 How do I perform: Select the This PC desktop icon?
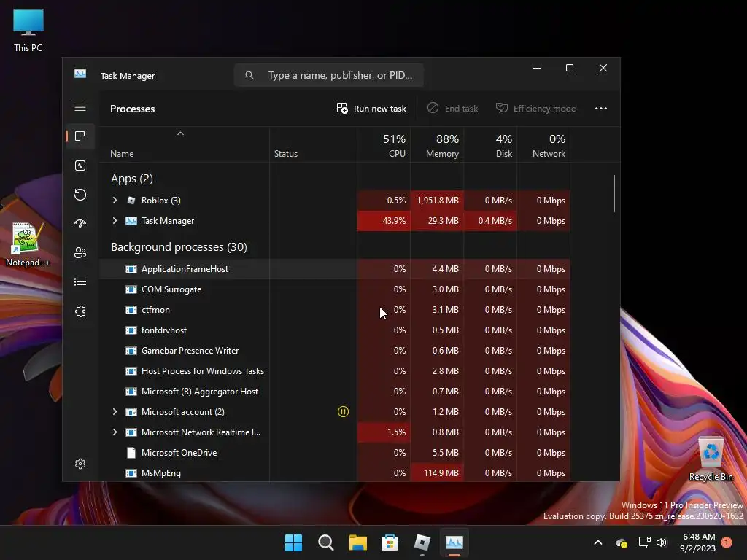pyautogui.click(x=28, y=30)
